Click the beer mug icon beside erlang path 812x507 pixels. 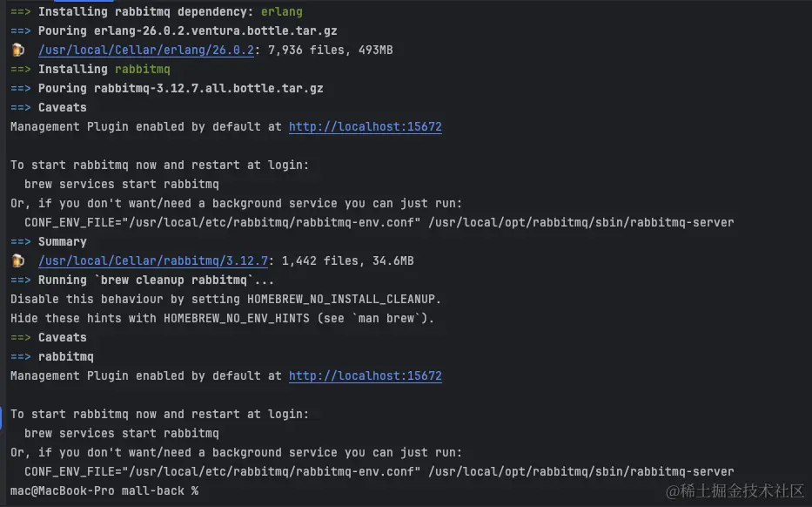(x=18, y=50)
